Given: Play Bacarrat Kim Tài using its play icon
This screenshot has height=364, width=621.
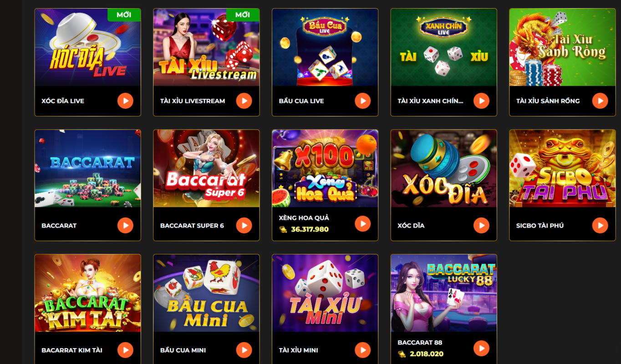Looking at the screenshot, I should point(125,350).
